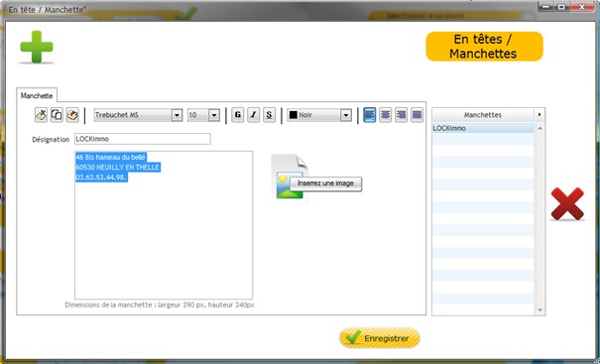Click the Désignation input field

143,139
